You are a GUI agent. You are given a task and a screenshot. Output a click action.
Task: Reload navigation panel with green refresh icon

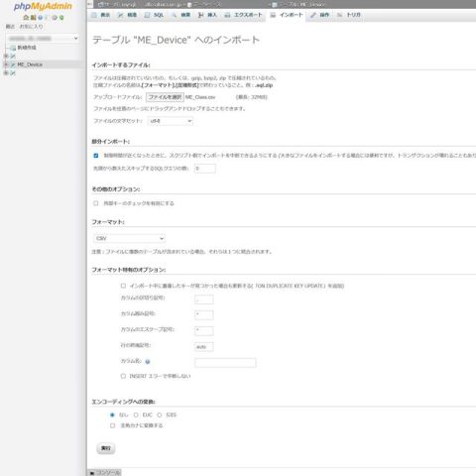[61, 18]
